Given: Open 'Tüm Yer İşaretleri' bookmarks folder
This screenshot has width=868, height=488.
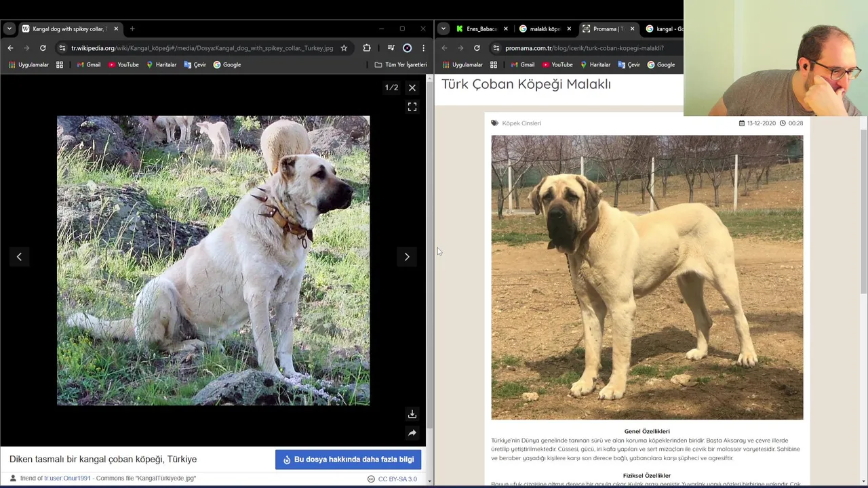Looking at the screenshot, I should [x=401, y=64].
